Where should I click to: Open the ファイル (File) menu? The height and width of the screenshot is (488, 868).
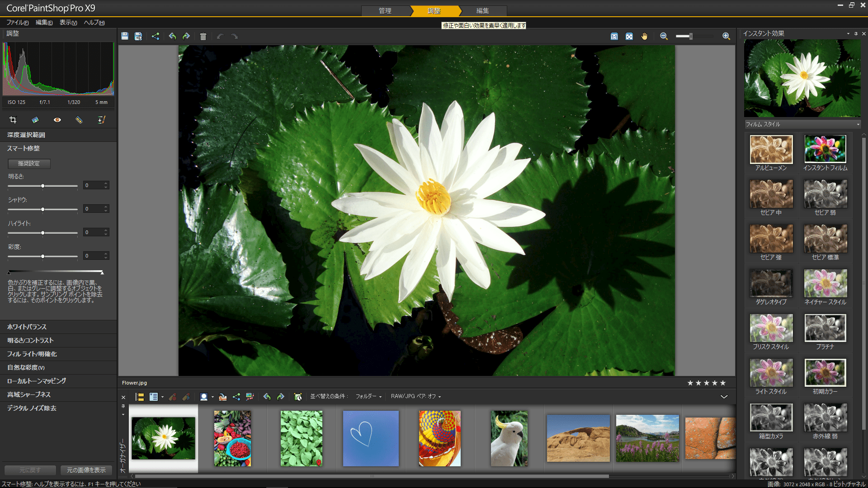[18, 23]
